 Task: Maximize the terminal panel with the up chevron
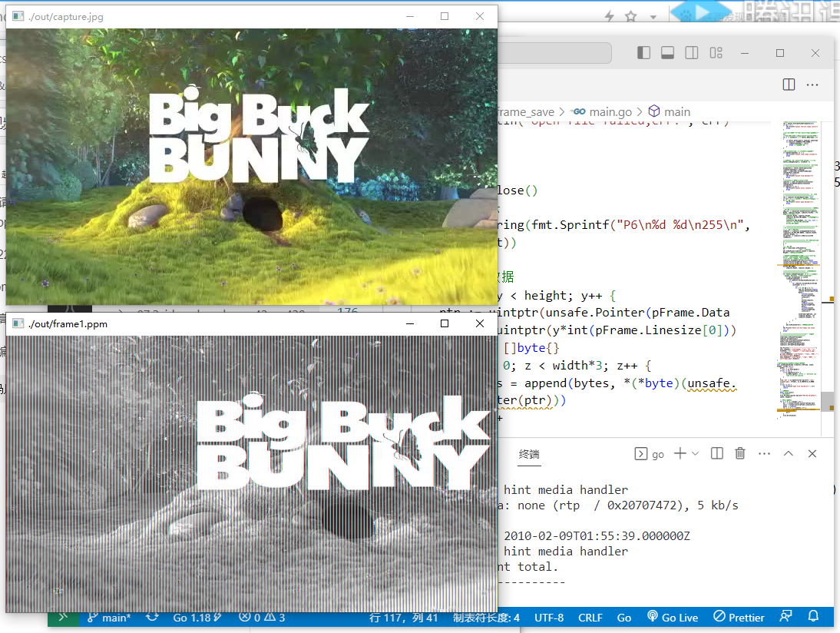pos(788,453)
